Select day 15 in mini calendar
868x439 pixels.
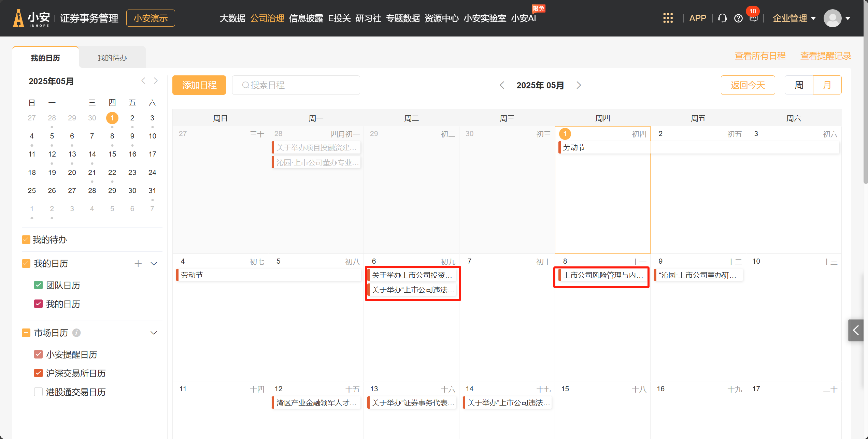[x=112, y=154]
